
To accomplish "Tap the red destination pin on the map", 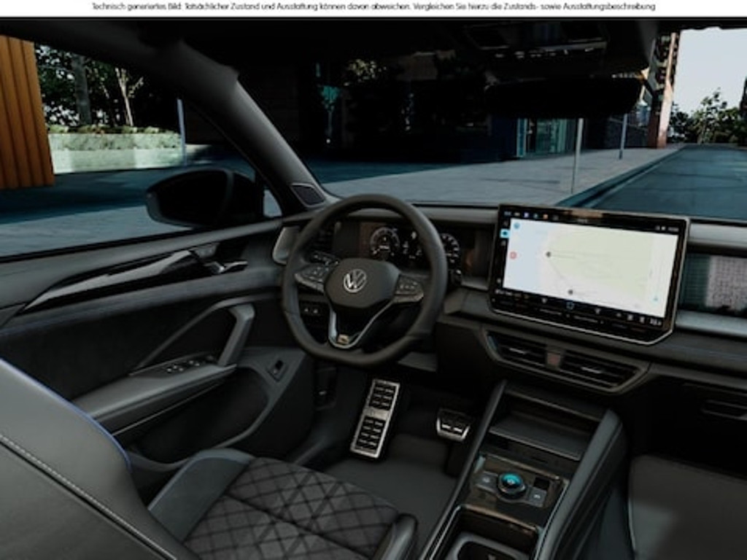I will point(512,254).
